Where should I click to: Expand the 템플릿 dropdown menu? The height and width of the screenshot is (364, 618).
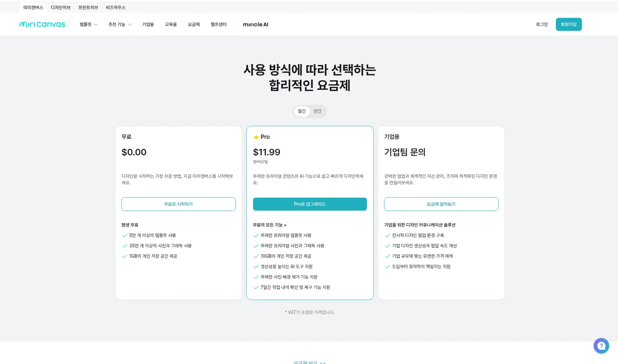(89, 24)
